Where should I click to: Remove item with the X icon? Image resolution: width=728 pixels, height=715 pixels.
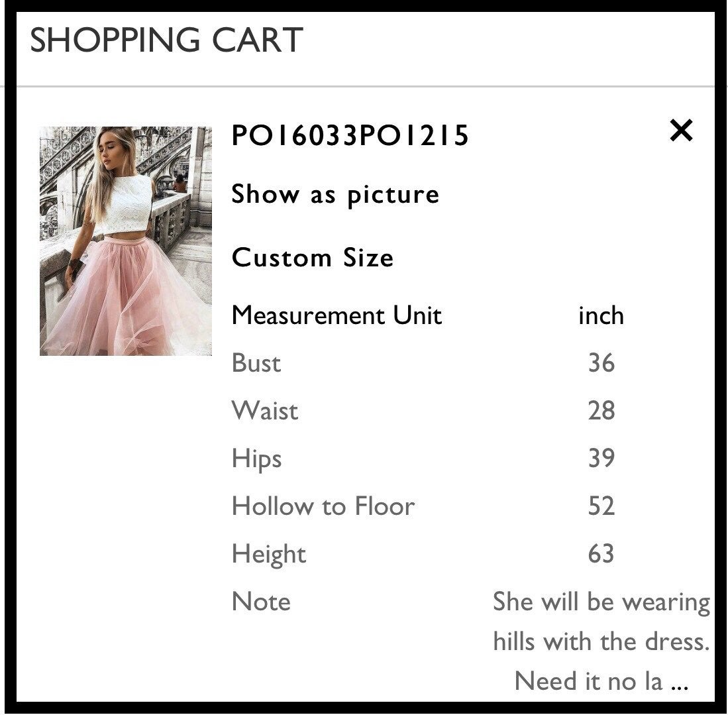point(681,130)
